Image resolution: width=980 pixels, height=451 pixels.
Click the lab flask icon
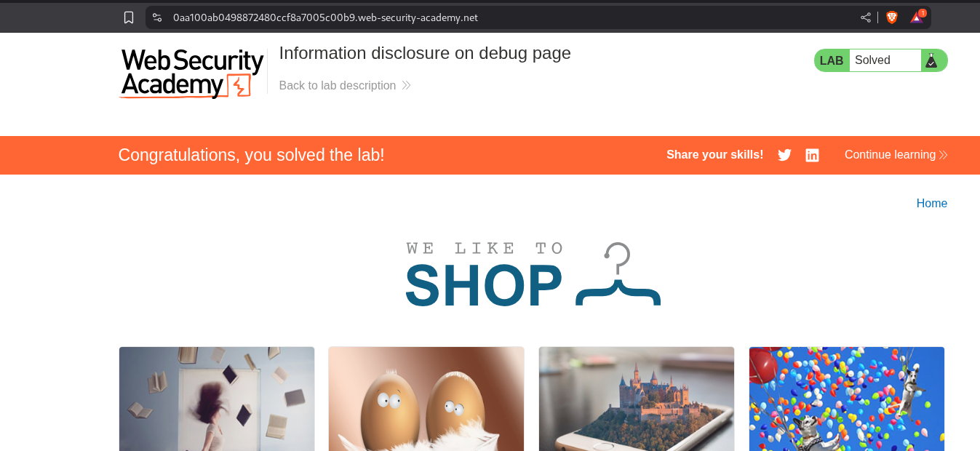[x=931, y=60]
